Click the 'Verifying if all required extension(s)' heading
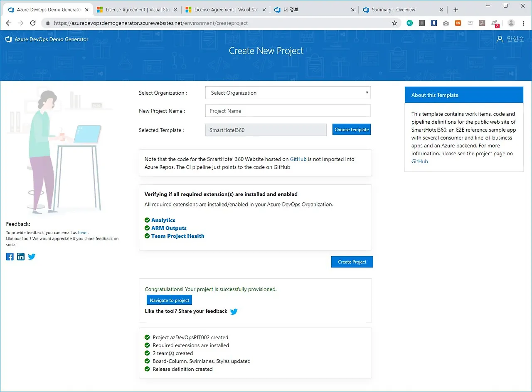The height and width of the screenshot is (392, 532). point(221,194)
